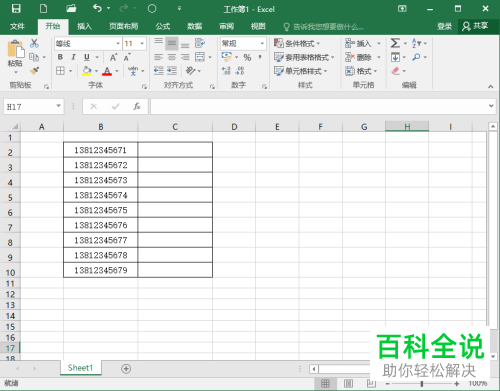Image resolution: width=500 pixels, height=391 pixels.
Task: Click Insert Function fx button
Action: pos(137,106)
